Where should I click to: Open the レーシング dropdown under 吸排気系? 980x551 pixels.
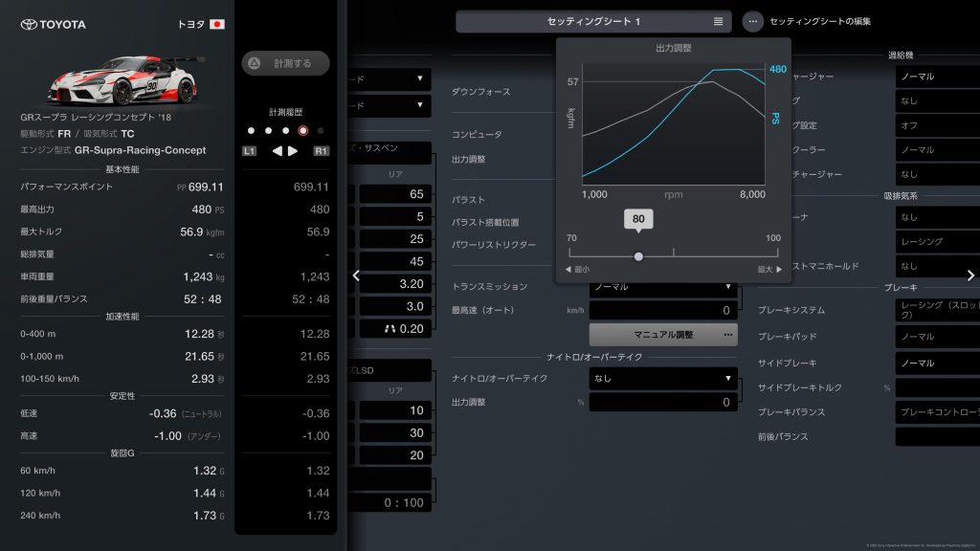pos(938,241)
